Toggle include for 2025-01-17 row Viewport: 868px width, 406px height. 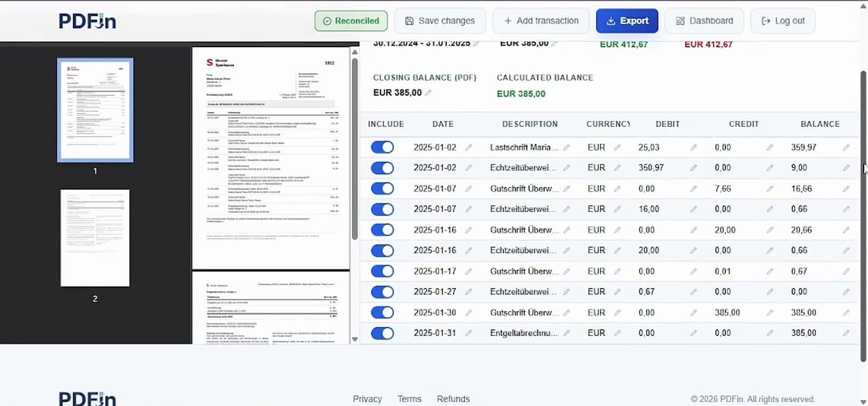[x=382, y=271]
